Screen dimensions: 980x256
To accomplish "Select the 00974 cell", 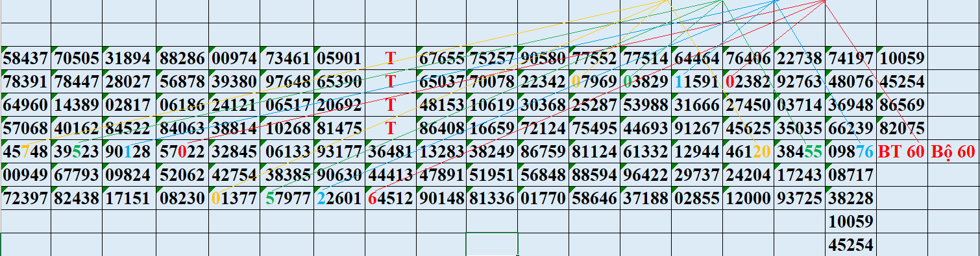I will pos(235,59).
